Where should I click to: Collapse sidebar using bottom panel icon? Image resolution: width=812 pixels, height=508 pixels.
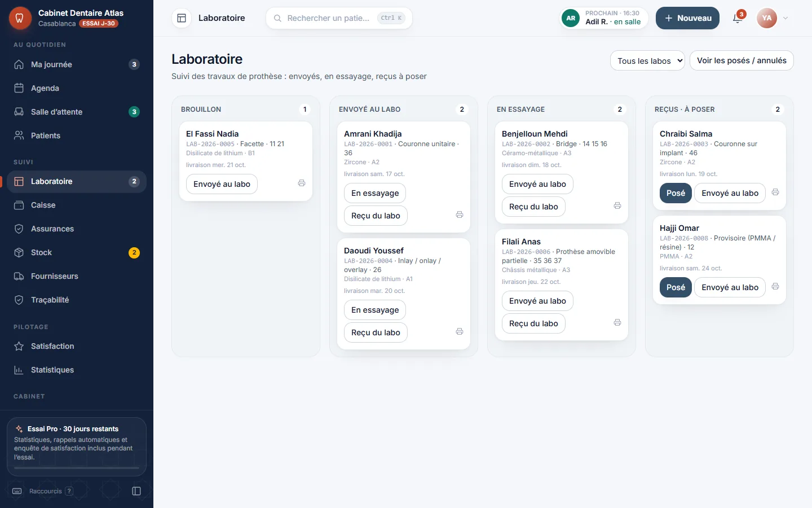click(x=136, y=491)
